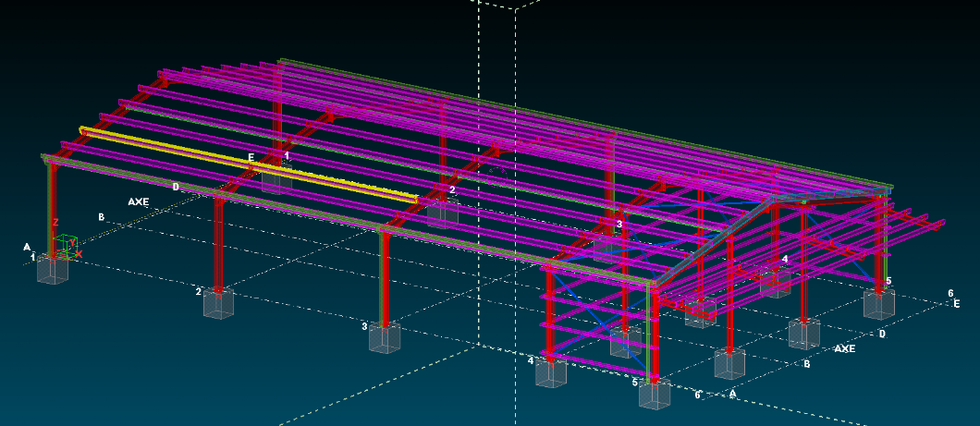980x426 pixels.
Task: Click the green XYZ coordinate axis cube
Action: pos(64,245)
